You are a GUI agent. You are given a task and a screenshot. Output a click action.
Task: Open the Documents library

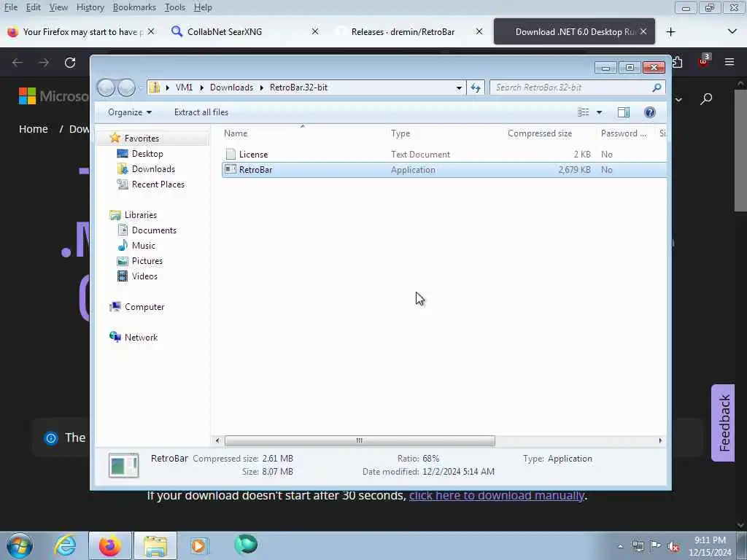(x=154, y=230)
